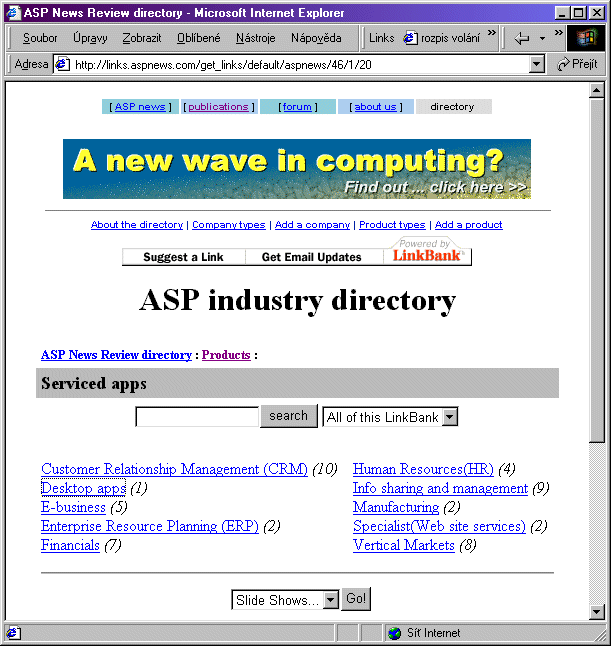Click the Powered by LinkBank logo

[x=427, y=250]
